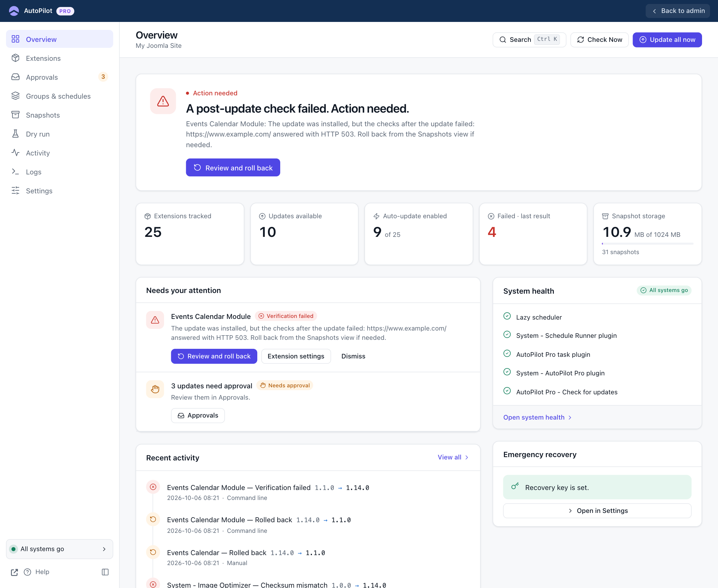The image size is (718, 588).
Task: Click the warning icon beside Events Calendar Module
Action: coord(155,320)
